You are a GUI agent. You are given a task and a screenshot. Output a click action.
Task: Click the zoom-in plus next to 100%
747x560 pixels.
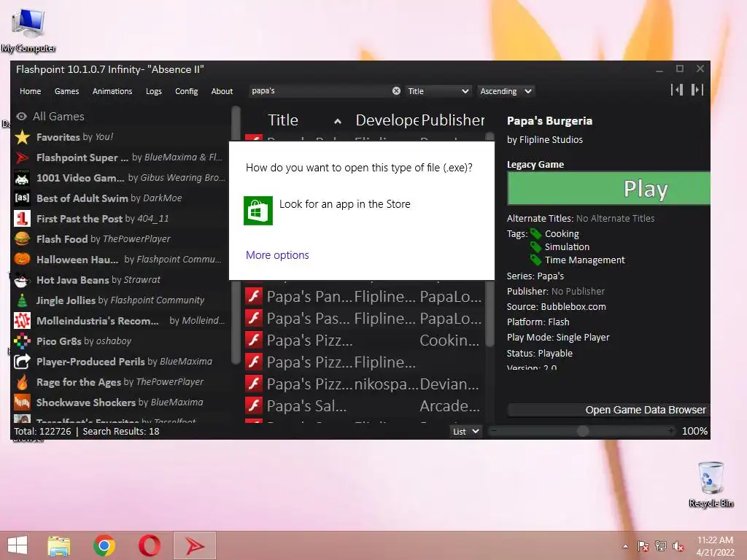coord(671,431)
